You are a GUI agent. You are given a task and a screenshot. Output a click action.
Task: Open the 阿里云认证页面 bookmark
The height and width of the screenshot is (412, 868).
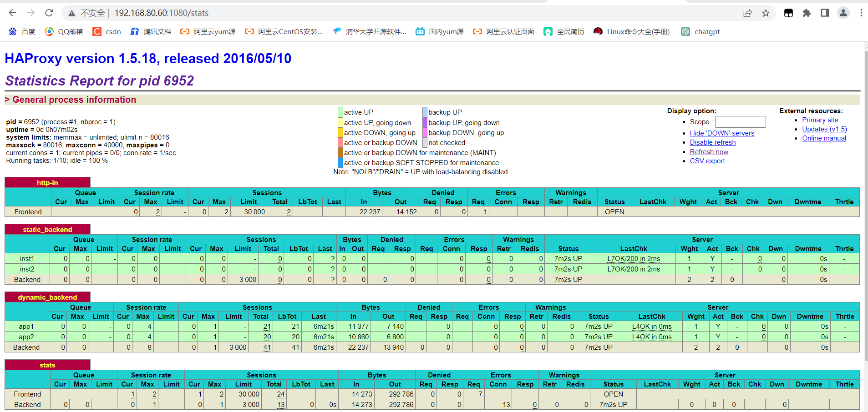click(x=503, y=31)
